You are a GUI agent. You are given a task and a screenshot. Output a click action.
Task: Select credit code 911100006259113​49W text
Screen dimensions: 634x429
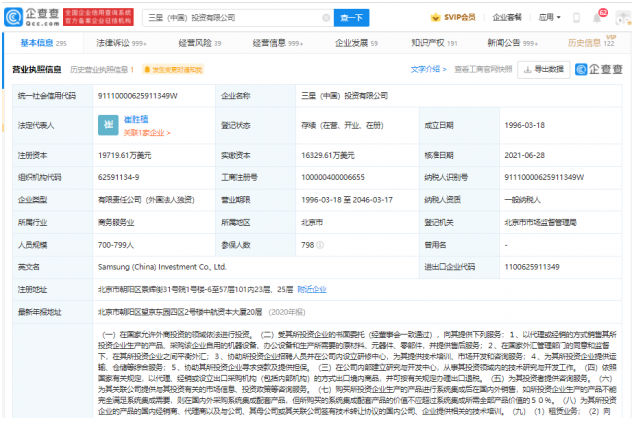(x=137, y=96)
